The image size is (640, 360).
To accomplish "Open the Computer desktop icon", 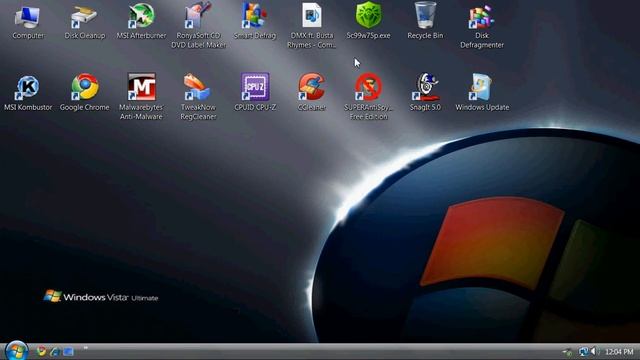I will pos(28,21).
